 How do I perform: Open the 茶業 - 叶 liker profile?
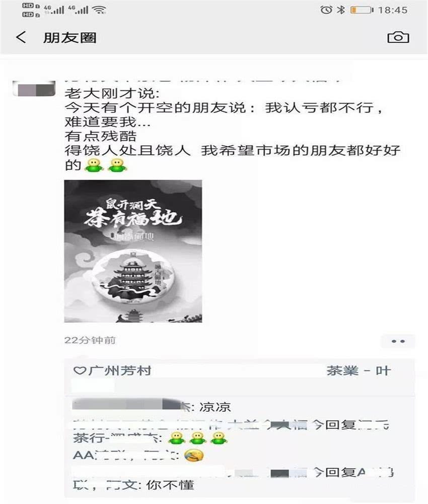(359, 370)
